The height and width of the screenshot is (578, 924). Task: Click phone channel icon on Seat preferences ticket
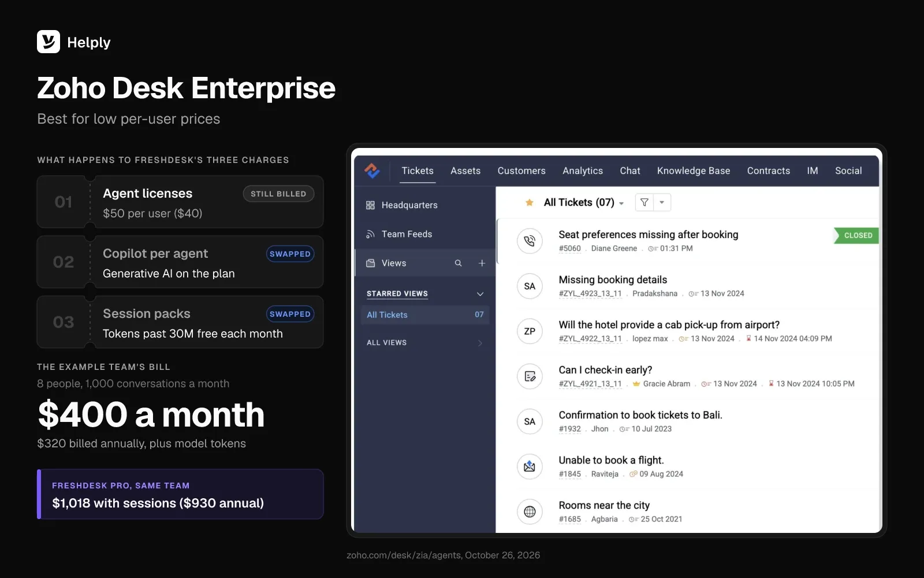coord(530,241)
